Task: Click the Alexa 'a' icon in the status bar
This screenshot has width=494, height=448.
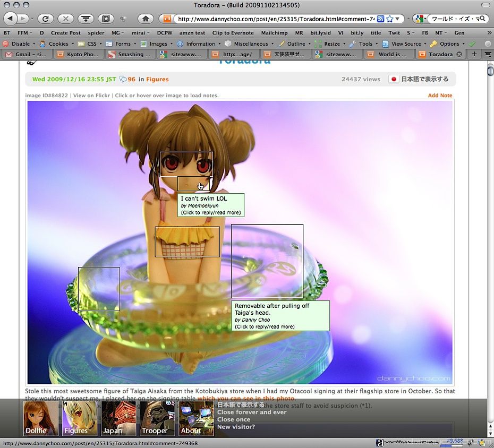Action: [x=380, y=443]
